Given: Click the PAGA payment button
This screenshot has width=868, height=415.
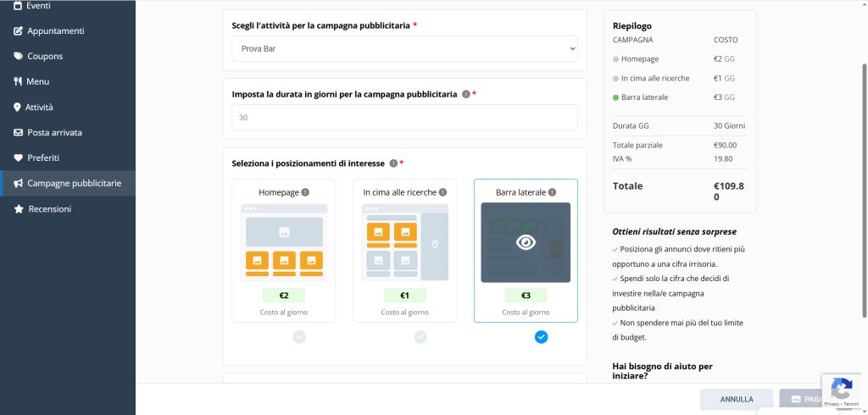Looking at the screenshot, I should pos(805,399).
